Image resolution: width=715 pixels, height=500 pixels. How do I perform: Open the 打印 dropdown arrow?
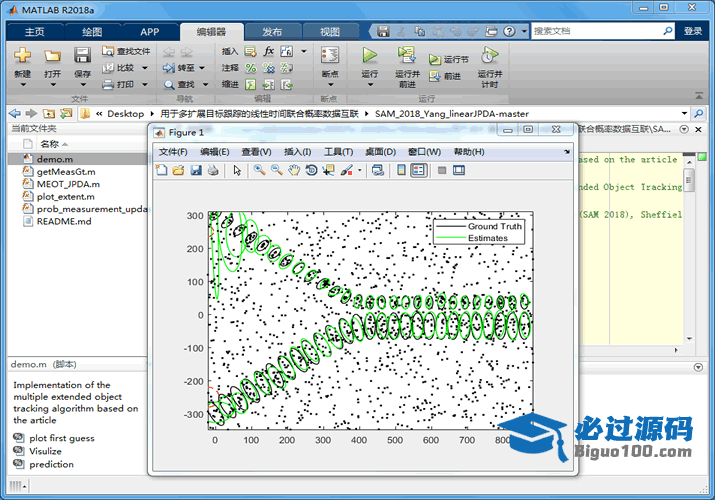click(x=145, y=84)
